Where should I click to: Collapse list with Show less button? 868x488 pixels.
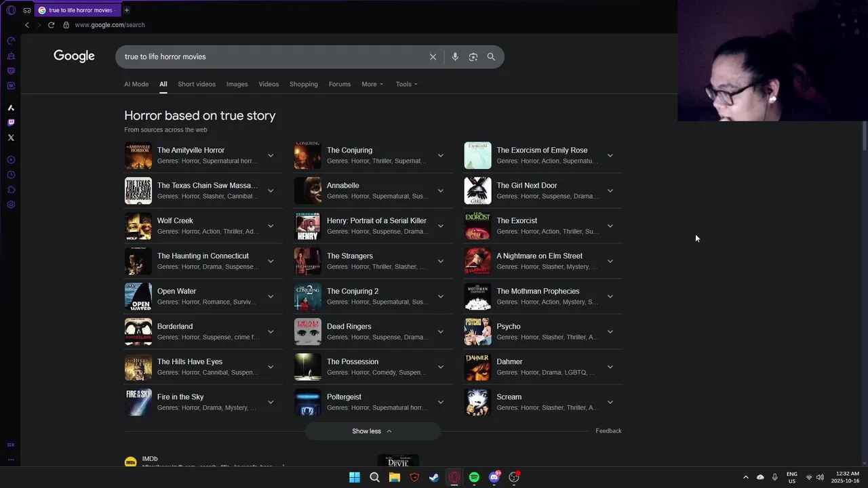point(372,431)
